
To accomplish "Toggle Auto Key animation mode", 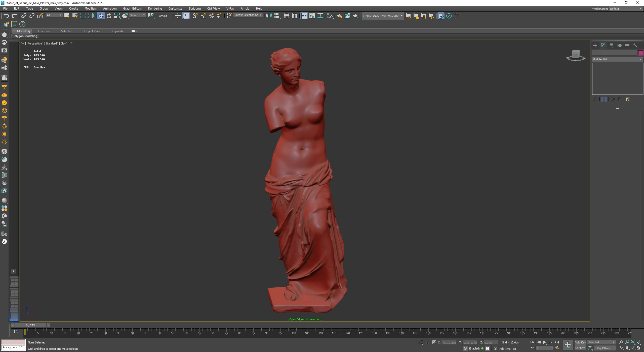I will pos(580,342).
